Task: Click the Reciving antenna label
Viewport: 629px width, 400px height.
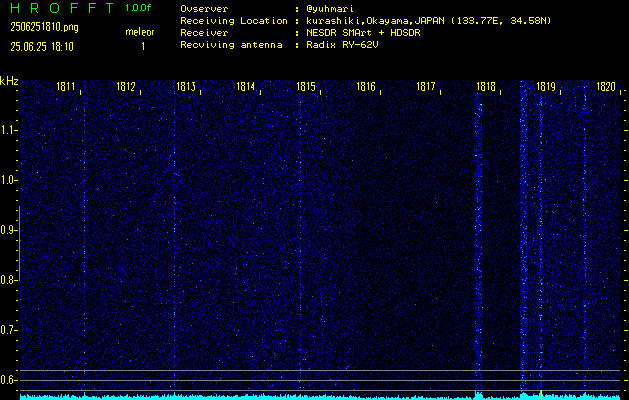Action: [231, 45]
